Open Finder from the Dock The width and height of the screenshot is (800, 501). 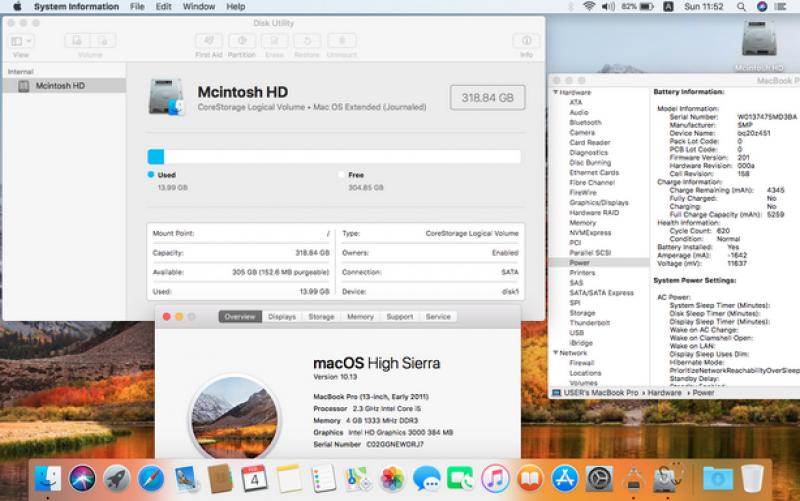pos(48,479)
